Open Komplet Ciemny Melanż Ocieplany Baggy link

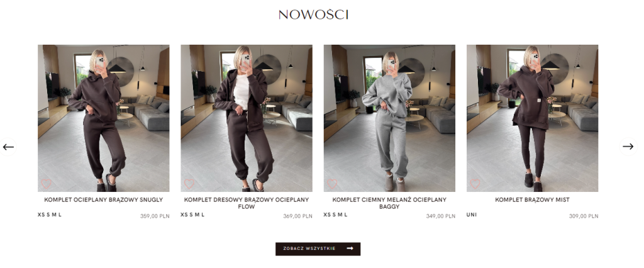pyautogui.click(x=389, y=203)
